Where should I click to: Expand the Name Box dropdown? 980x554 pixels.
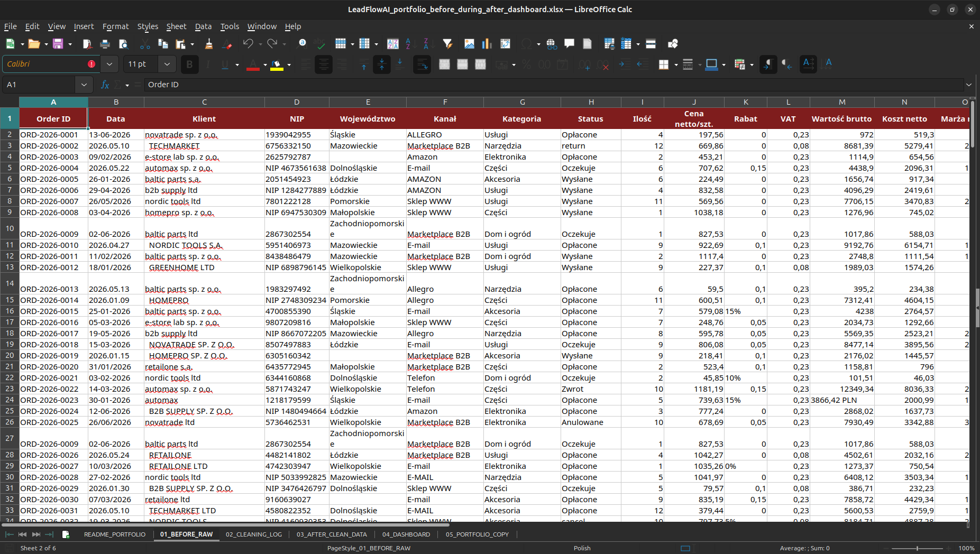[x=84, y=85]
